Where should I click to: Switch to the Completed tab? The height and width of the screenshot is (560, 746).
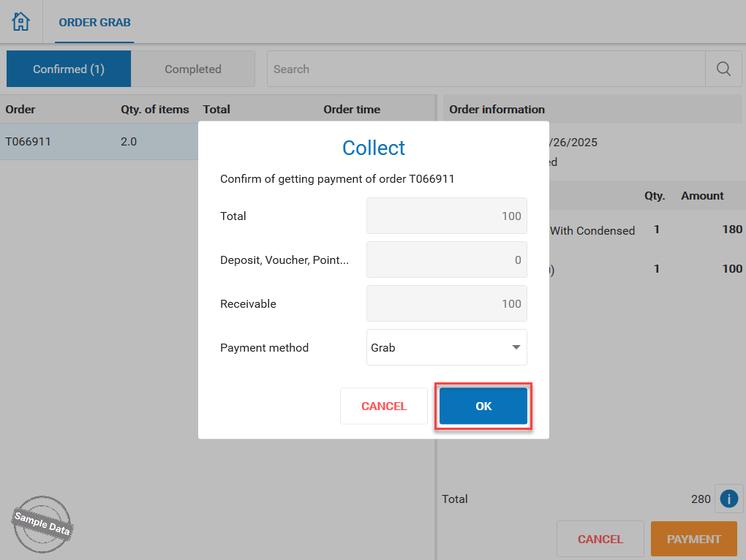click(x=192, y=69)
